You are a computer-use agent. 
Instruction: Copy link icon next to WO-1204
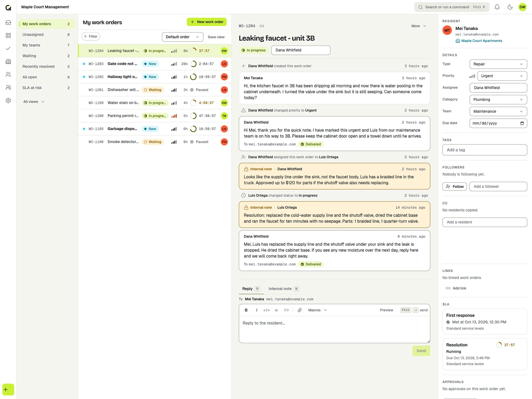(x=262, y=26)
